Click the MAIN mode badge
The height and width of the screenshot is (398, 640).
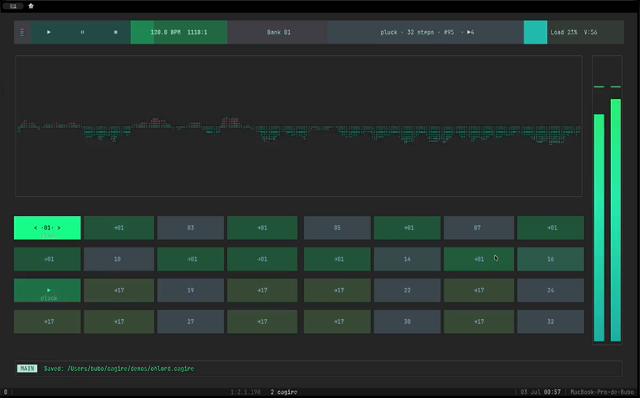(27, 369)
